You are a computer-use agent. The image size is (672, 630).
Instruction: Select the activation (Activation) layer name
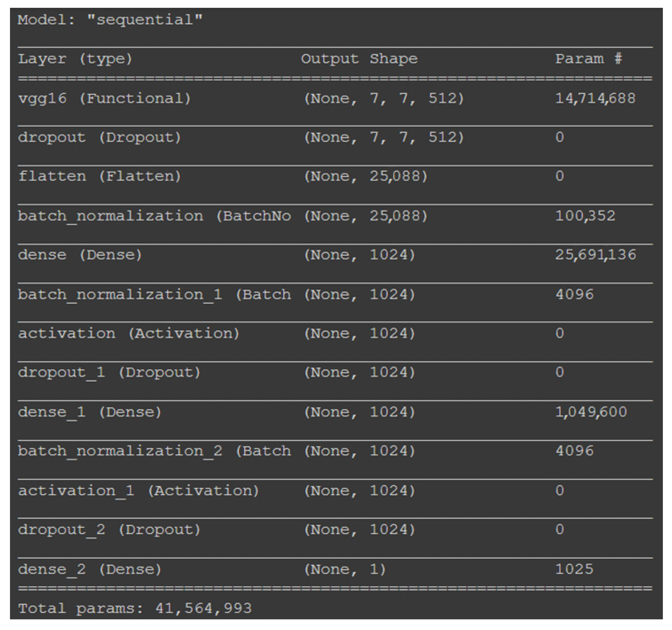tap(129, 333)
